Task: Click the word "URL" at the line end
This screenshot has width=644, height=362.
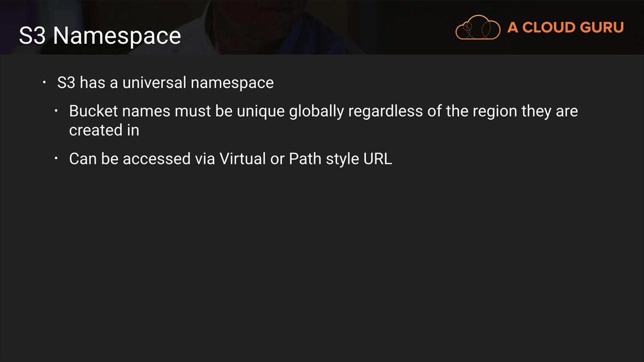Action: click(377, 158)
